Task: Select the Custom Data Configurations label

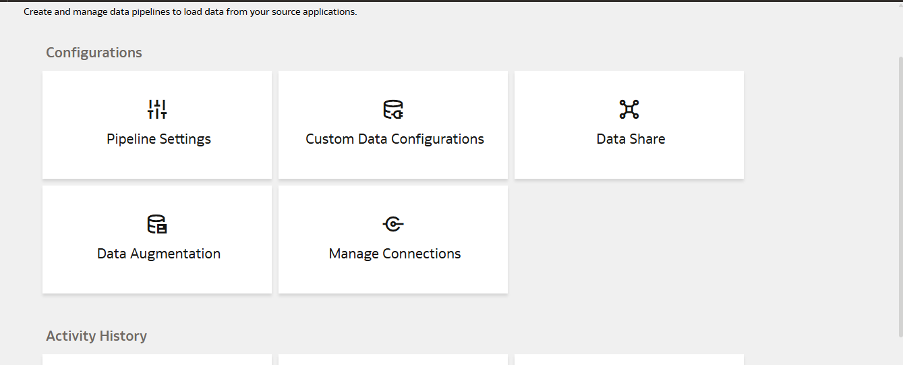Action: pyautogui.click(x=395, y=139)
